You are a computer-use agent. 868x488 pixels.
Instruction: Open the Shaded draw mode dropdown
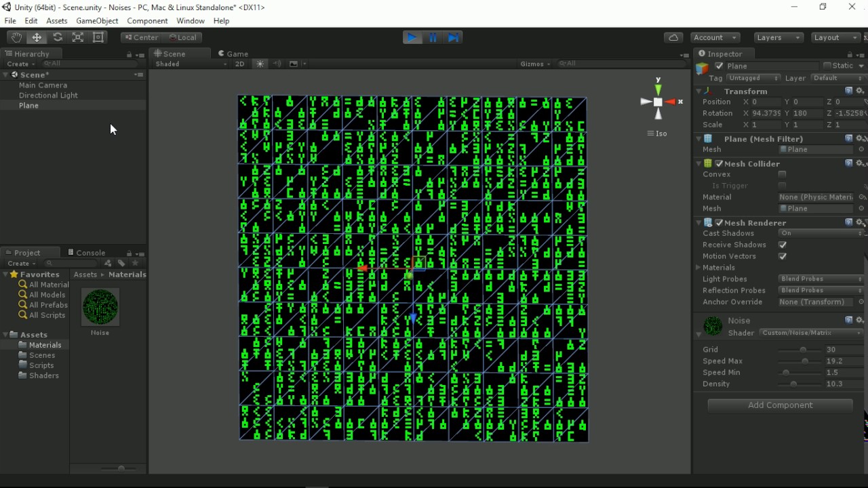[191, 64]
